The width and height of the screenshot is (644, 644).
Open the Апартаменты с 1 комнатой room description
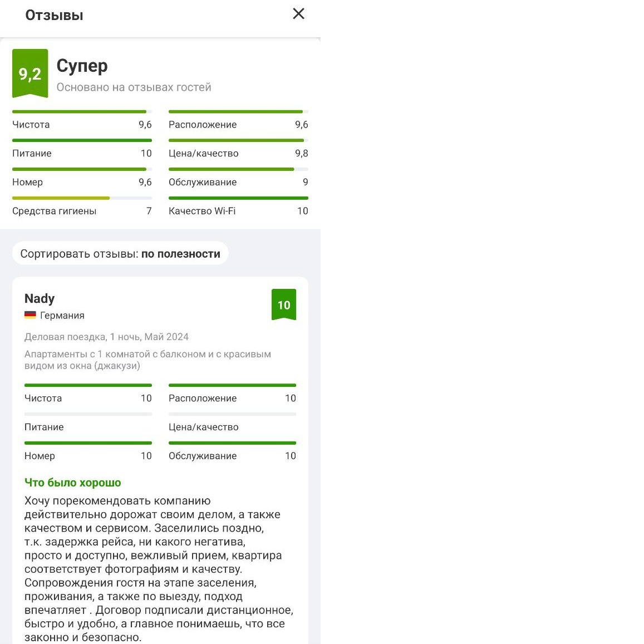click(148, 360)
